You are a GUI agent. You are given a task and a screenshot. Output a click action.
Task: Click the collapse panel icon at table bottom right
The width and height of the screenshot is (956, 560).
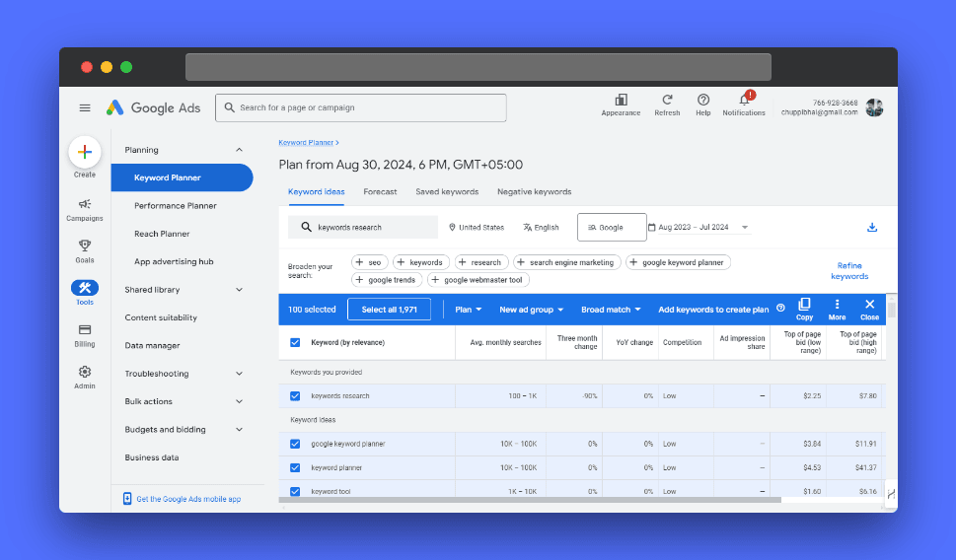coord(891,494)
